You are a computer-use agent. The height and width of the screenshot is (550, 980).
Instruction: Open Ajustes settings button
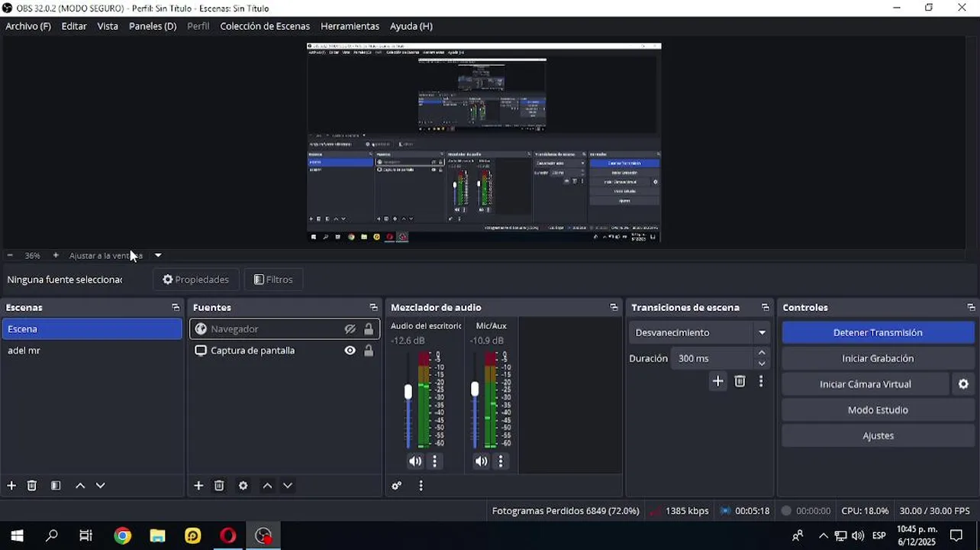tap(878, 435)
